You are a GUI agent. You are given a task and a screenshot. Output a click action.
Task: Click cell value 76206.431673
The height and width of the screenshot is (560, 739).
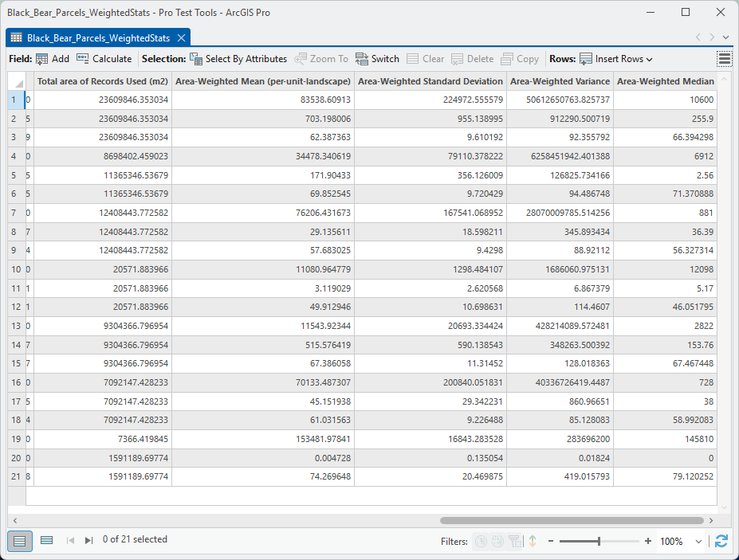[x=263, y=213]
